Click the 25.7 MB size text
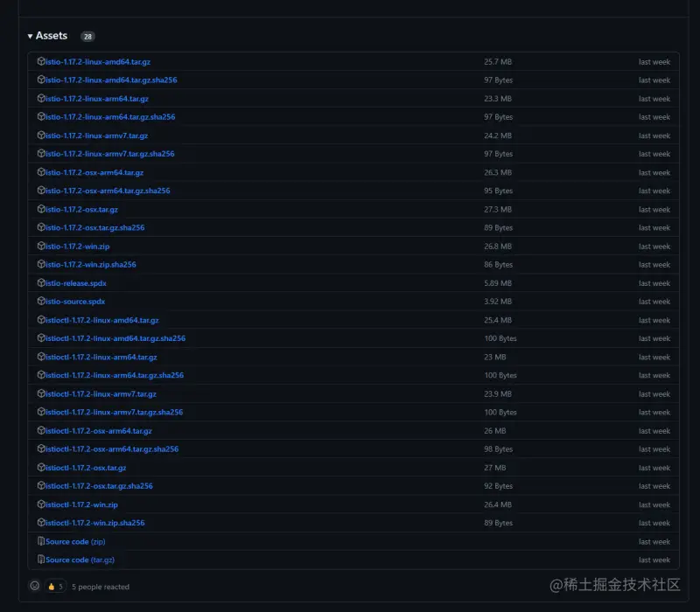This screenshot has height=612, width=700. [498, 62]
